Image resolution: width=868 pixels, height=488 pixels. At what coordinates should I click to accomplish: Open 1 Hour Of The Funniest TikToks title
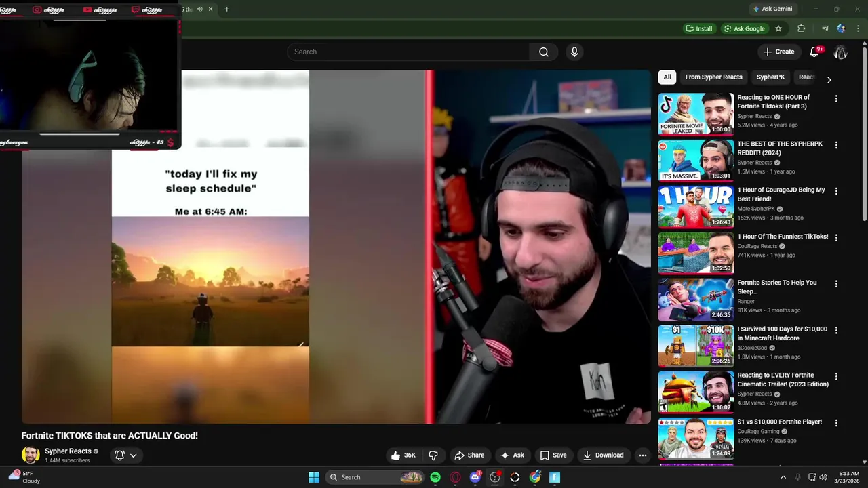click(x=783, y=237)
